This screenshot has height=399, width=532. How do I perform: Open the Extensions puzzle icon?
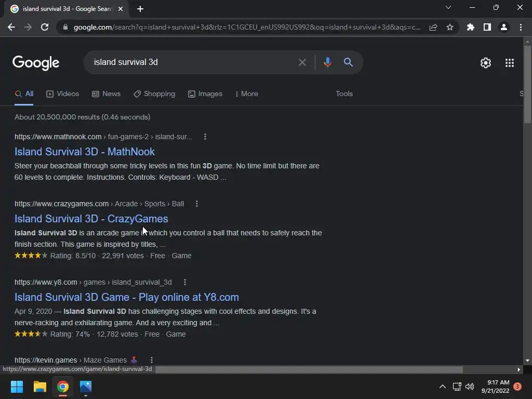471,27
